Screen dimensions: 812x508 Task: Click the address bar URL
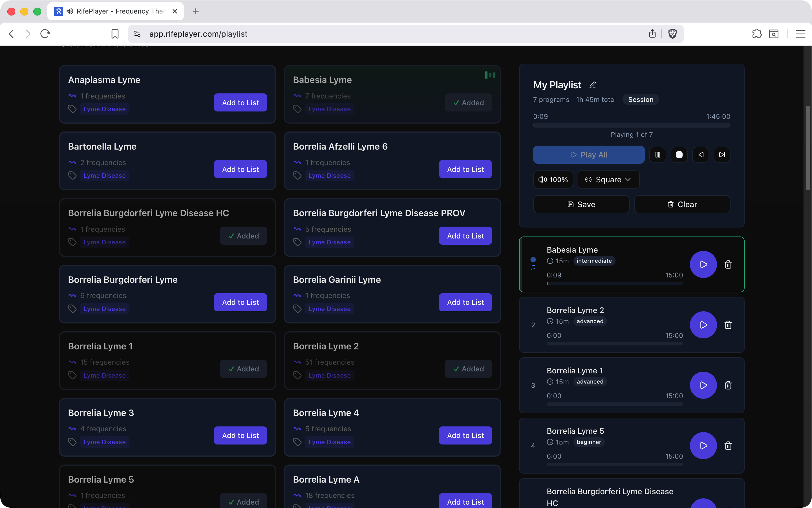point(198,34)
